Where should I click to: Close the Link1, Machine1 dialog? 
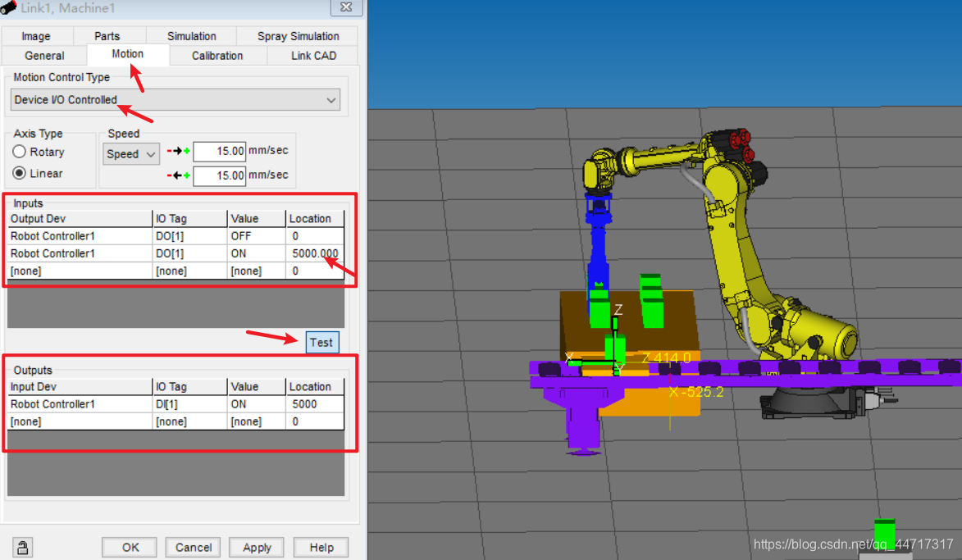[346, 7]
